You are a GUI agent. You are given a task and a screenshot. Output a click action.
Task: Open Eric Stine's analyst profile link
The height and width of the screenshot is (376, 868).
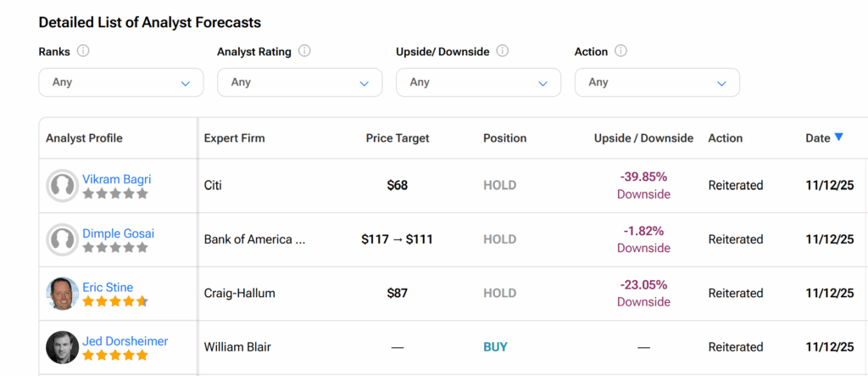click(108, 288)
